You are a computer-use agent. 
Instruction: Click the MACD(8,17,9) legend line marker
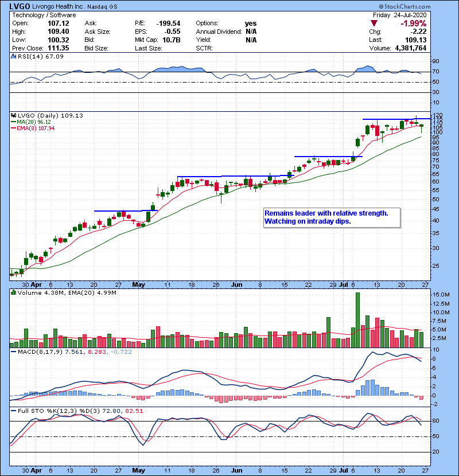[x=13, y=352]
